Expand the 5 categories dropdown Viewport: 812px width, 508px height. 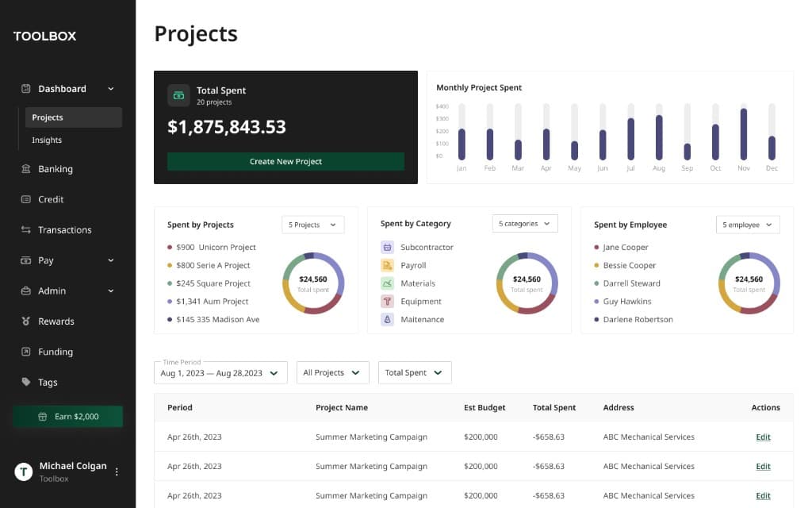point(524,223)
